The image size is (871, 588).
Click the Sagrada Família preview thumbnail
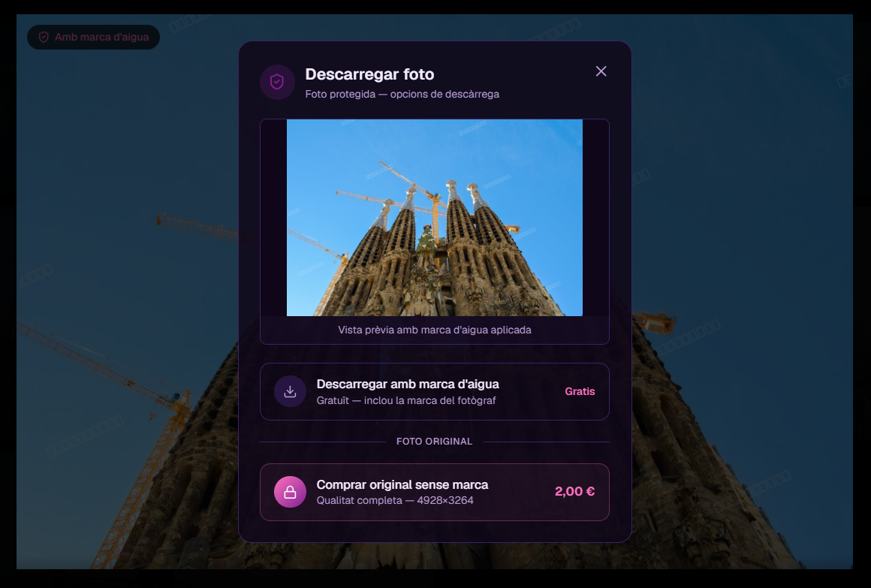tap(435, 217)
